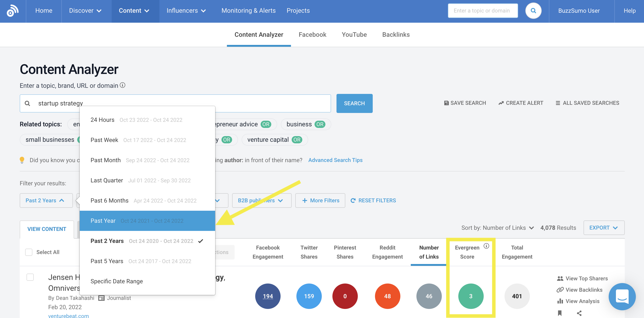The width and height of the screenshot is (644, 318).
Task: Click the info icon beside Evergreen Score
Action: click(x=486, y=246)
